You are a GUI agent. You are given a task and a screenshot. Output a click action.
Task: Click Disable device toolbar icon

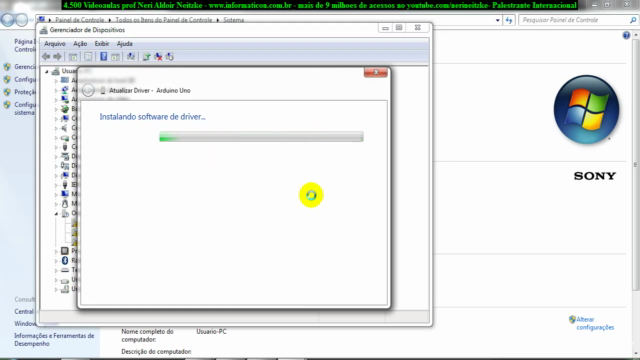[169, 57]
